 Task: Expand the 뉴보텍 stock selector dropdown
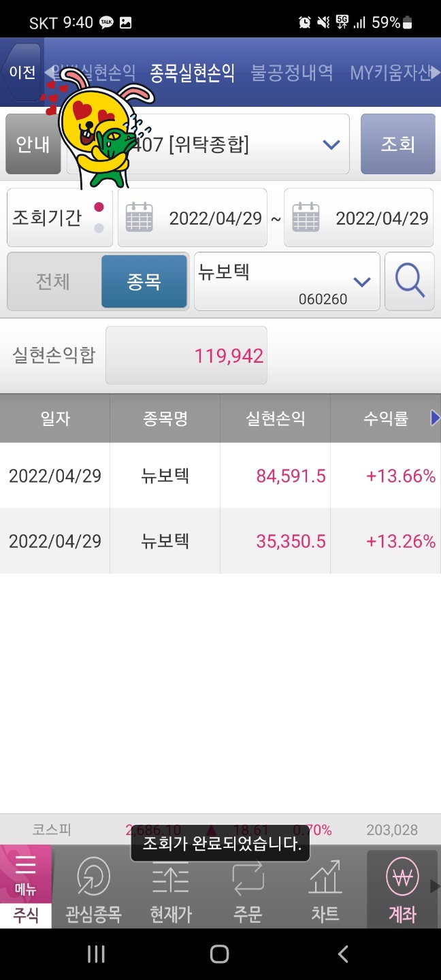361,281
